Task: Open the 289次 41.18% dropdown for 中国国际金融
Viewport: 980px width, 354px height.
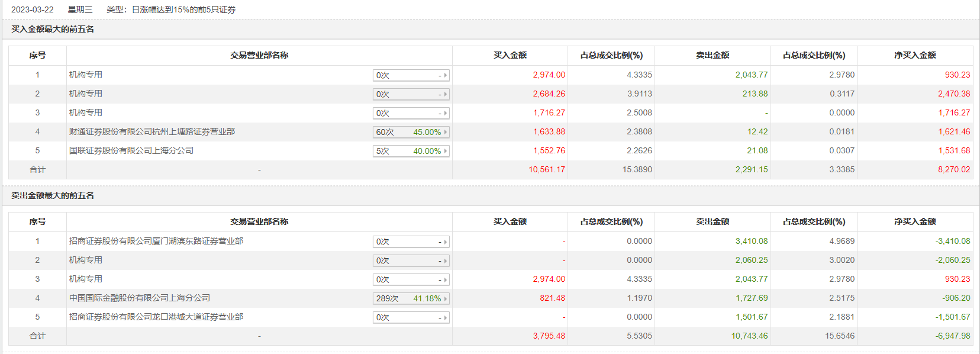Action: point(411,298)
